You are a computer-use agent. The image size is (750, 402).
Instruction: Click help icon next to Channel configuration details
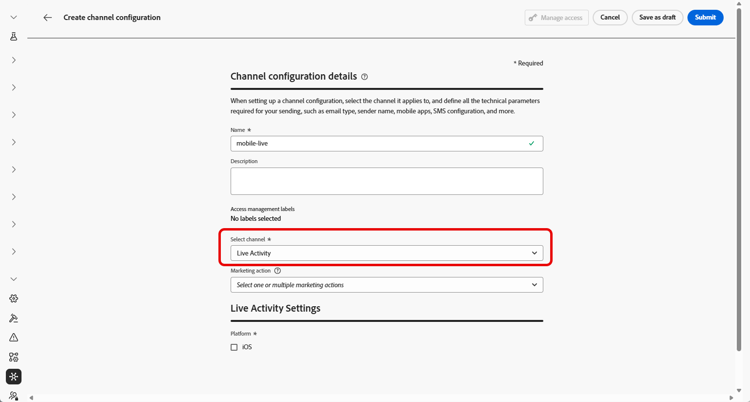coord(365,77)
